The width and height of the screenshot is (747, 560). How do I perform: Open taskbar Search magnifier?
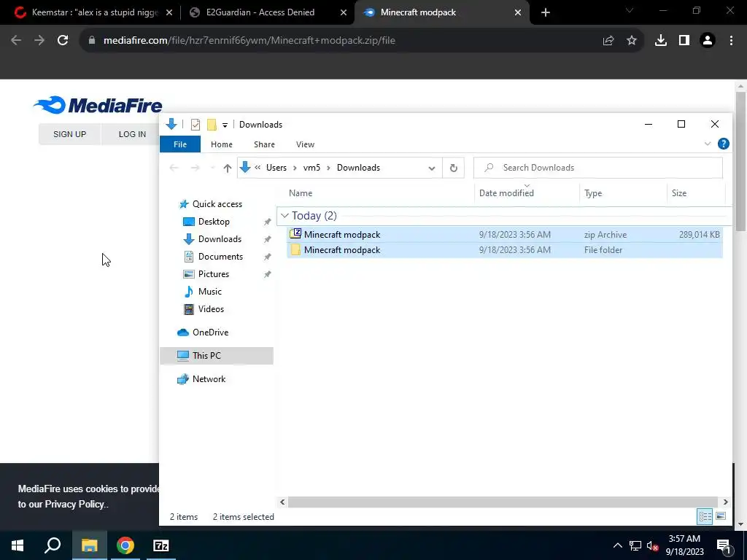point(53,545)
